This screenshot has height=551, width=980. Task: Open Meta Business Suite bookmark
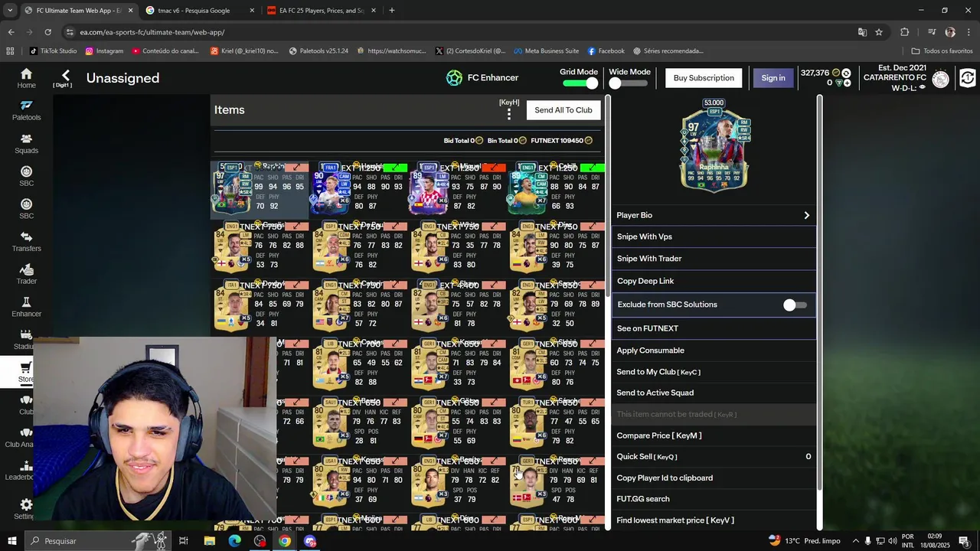point(546,51)
